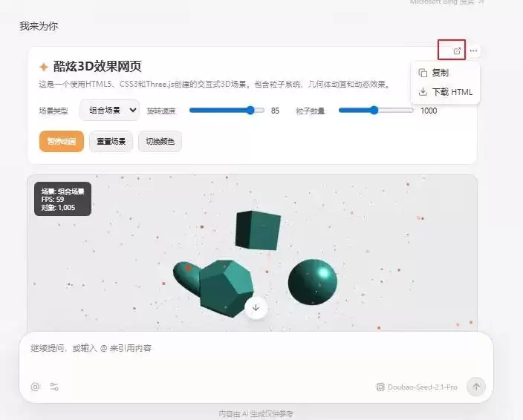Screen dimensions: 523x420
Task: Click the 旋转速度 slider handle
Action: tap(250, 111)
